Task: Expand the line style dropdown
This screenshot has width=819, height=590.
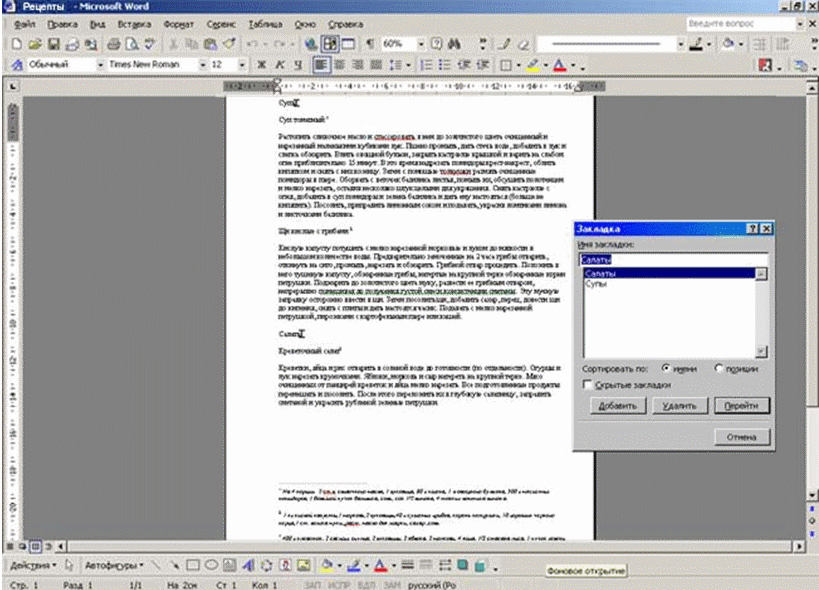Action: [680, 44]
